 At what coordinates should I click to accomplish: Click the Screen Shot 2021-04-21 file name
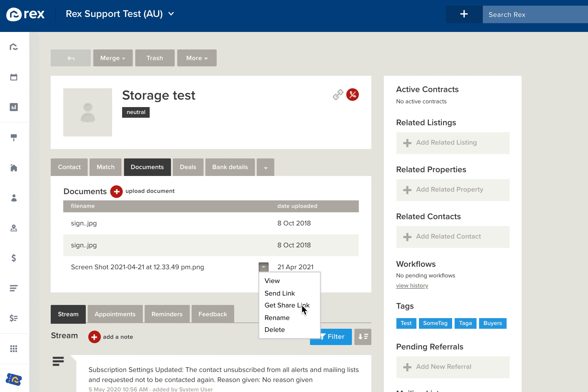[137, 267]
